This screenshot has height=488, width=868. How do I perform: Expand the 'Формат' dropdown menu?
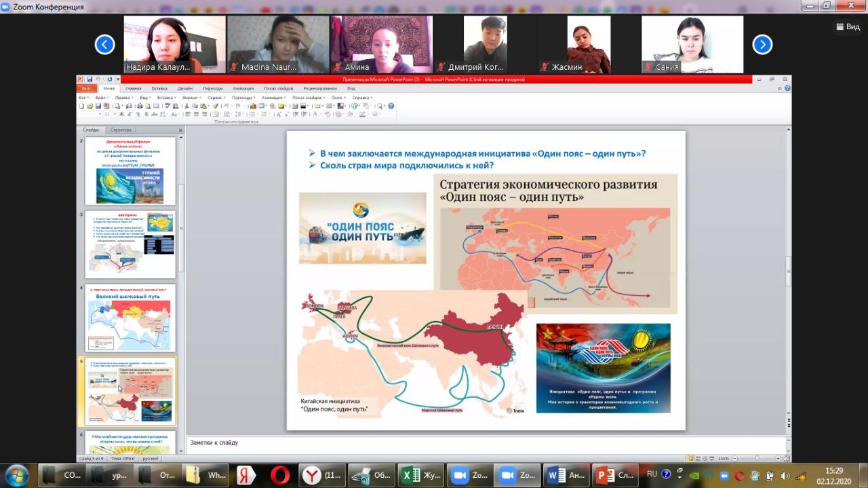(192, 98)
